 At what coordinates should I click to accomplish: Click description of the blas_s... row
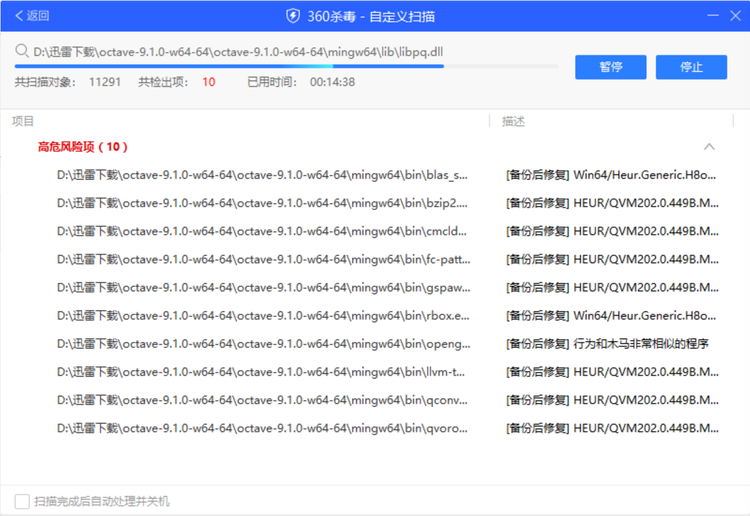611,175
